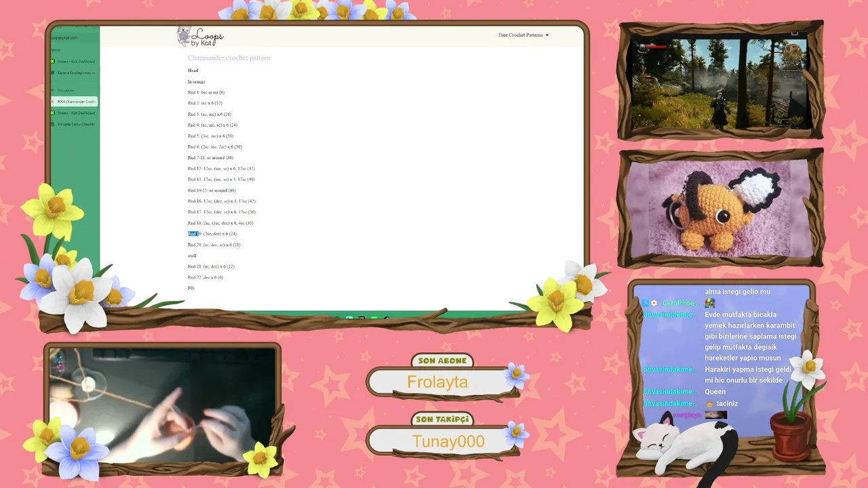Screen dimensions: 868x488
Task: Click the Yeni sekme new tab button
Action: [x=66, y=90]
